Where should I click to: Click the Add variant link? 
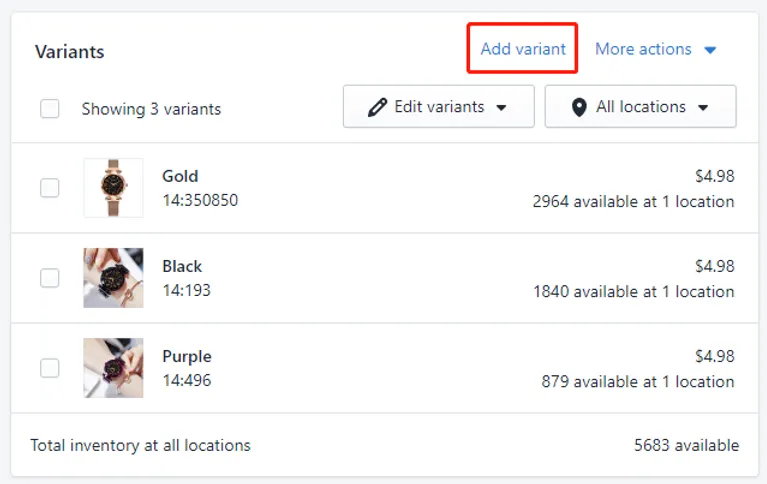(523, 49)
